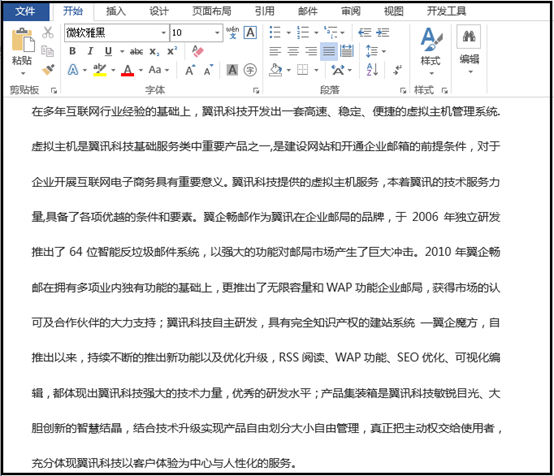Open font size dropdown arrow

pos(217,33)
